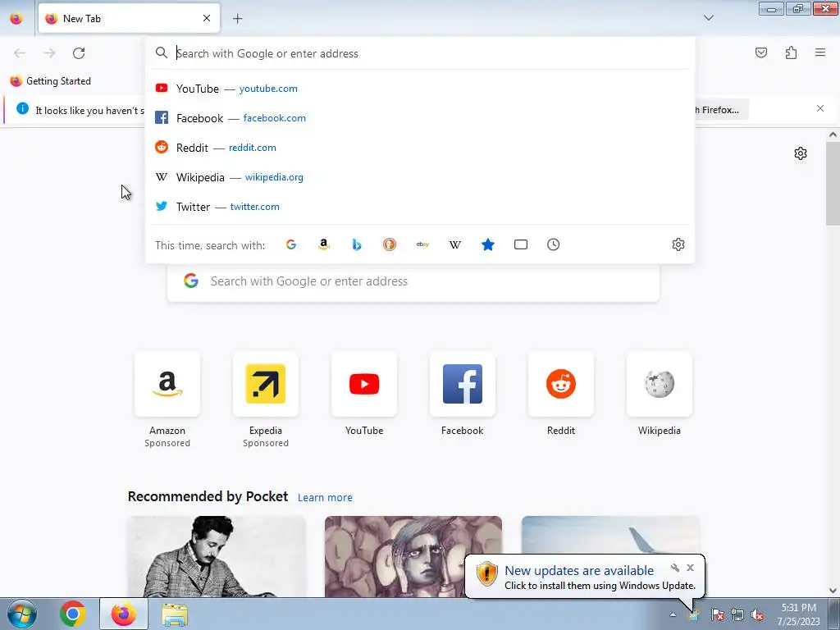Search this time with Google icon
Image resolution: width=840 pixels, height=630 pixels.
coord(291,244)
